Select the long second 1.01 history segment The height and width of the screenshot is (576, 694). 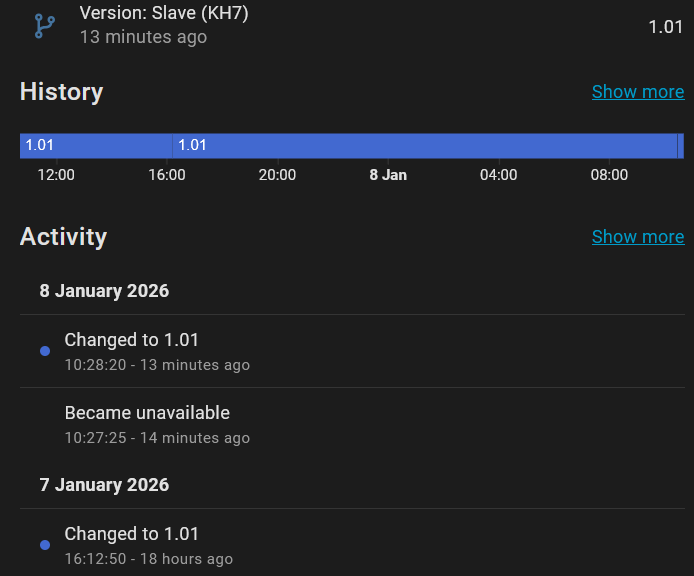pos(425,146)
